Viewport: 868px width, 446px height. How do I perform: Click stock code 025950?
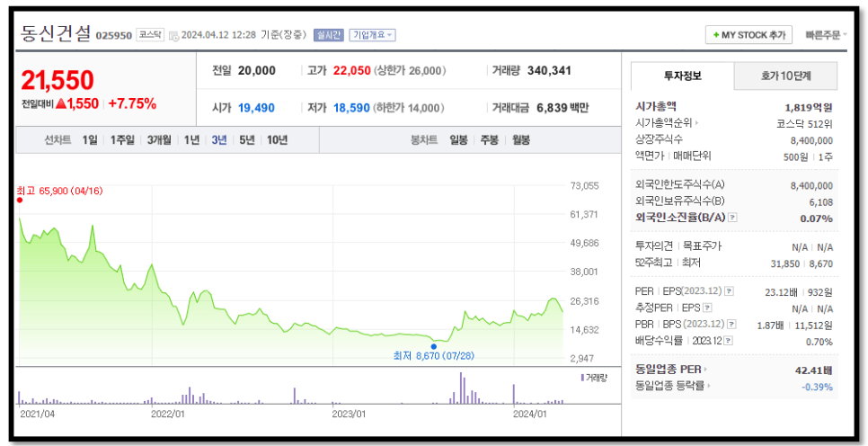point(114,35)
